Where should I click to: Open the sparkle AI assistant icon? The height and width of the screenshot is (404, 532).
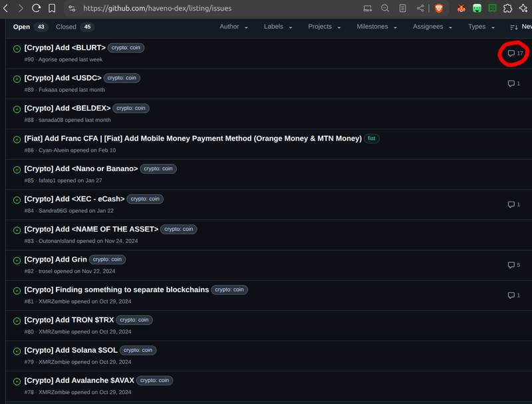(523, 8)
